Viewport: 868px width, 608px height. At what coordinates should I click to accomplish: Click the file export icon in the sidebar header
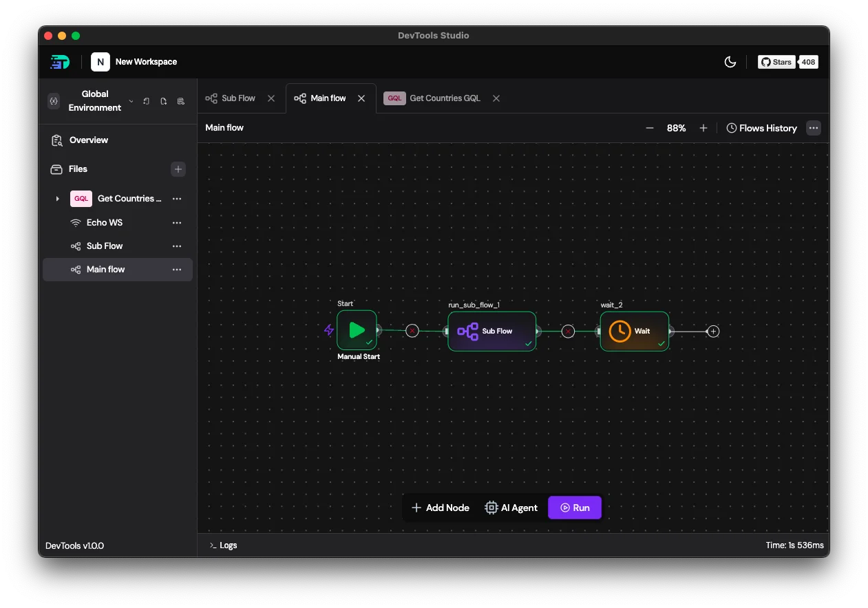164,101
